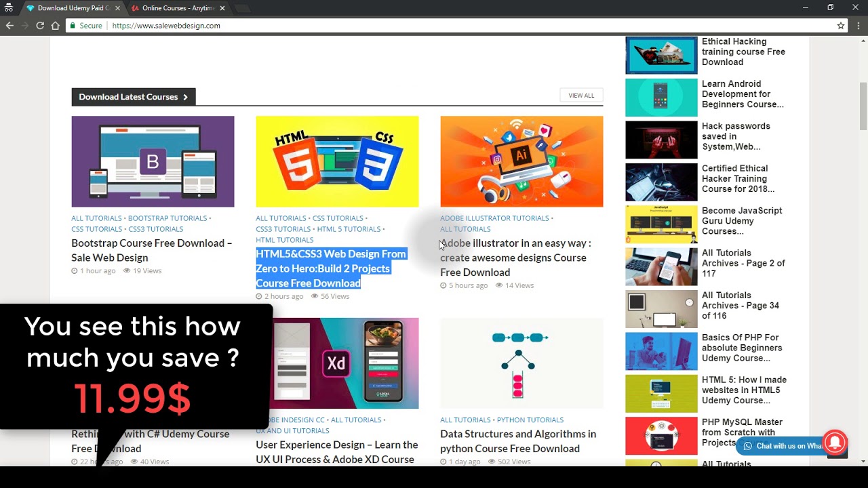Click the JavaScript Guru sidebar thumbnail

pyautogui.click(x=661, y=224)
